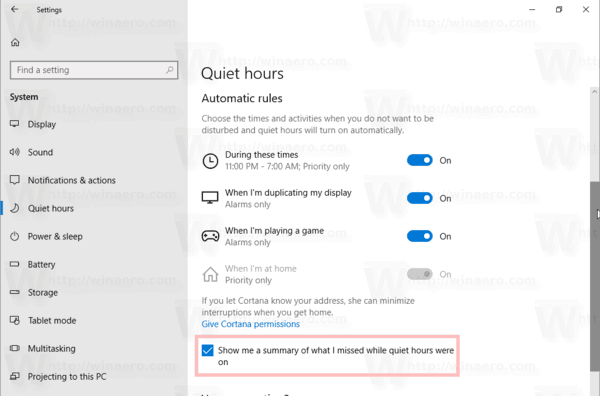Open the Storage settings page
600x396 pixels.
tap(43, 293)
